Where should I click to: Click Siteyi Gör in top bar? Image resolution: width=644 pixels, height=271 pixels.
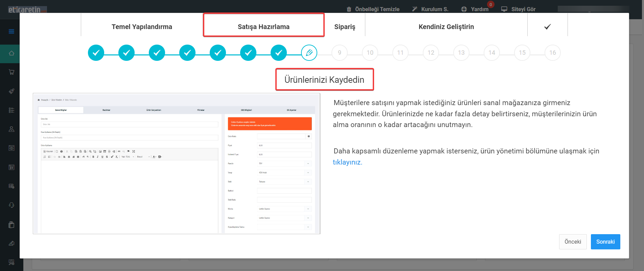tap(523, 9)
